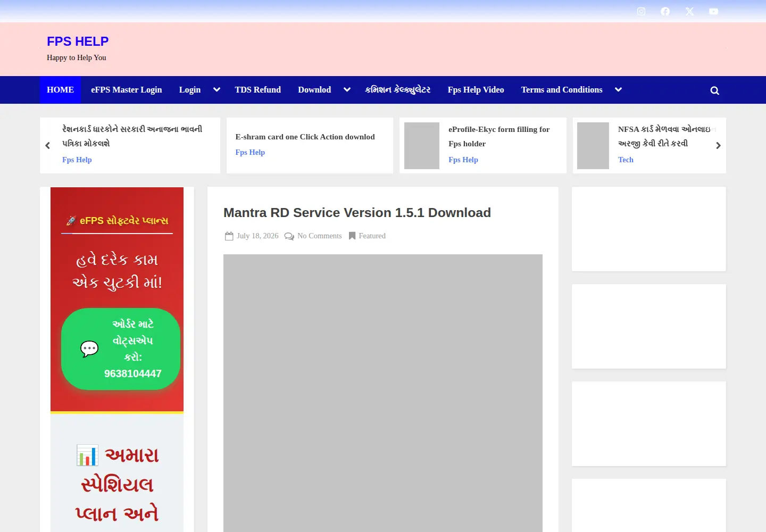Image resolution: width=766 pixels, height=532 pixels.
Task: Click the WhatsApp chat bubble icon
Action: 89,349
